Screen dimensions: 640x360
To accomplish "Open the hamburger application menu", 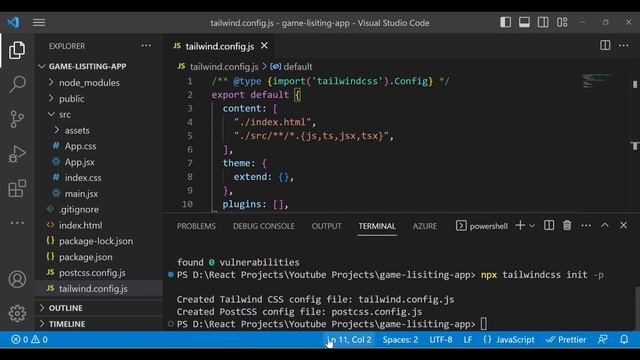I will [x=39, y=22].
